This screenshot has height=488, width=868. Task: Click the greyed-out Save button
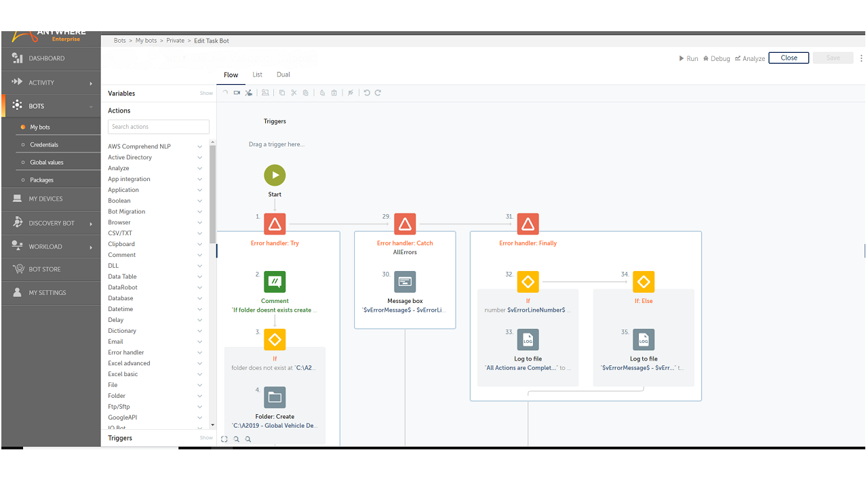click(x=833, y=58)
